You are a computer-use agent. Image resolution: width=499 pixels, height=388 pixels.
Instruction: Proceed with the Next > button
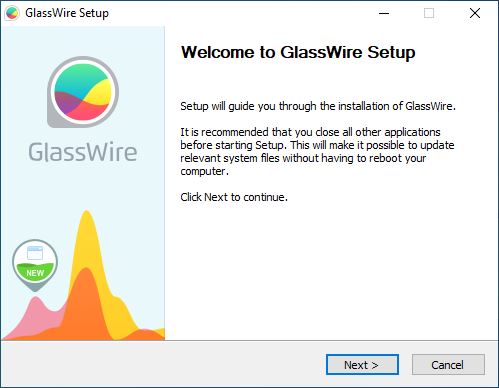pos(362,365)
